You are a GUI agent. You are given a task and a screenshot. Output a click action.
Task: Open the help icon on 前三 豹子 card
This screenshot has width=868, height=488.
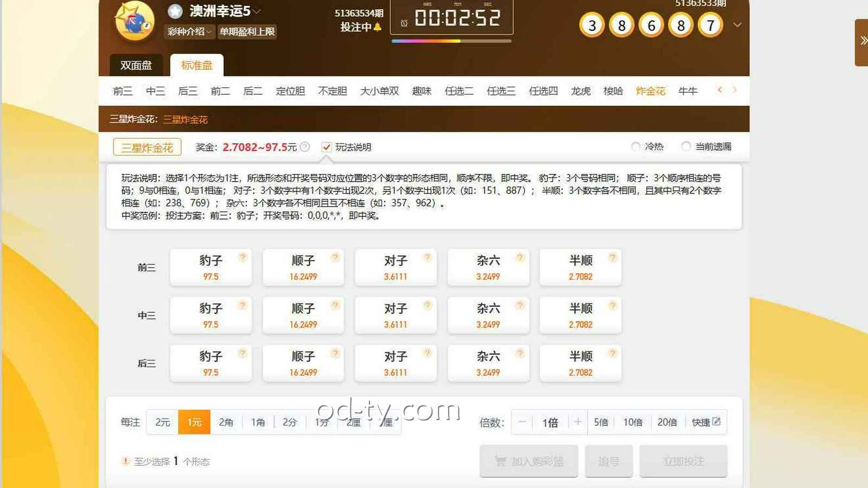coord(242,257)
